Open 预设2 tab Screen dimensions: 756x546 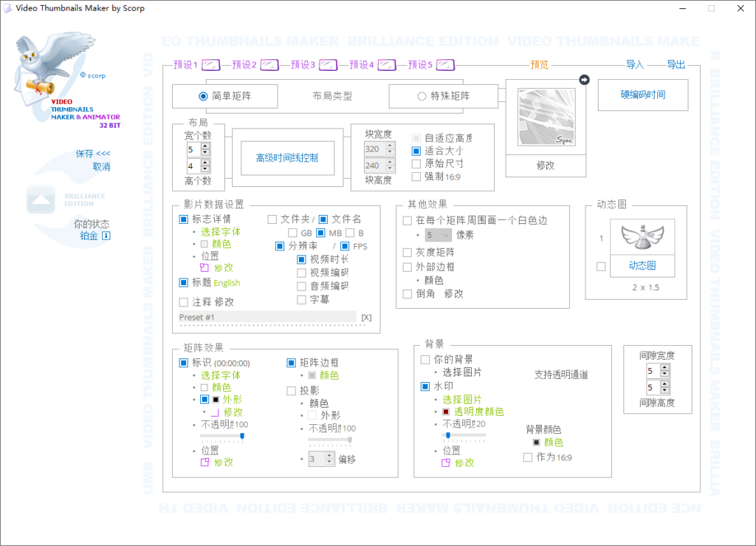coord(244,64)
